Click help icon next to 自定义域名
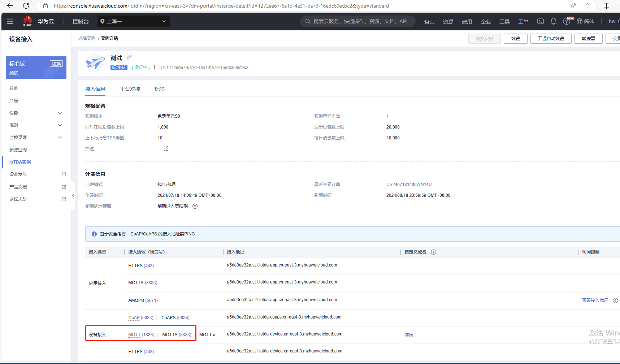 (x=433, y=252)
